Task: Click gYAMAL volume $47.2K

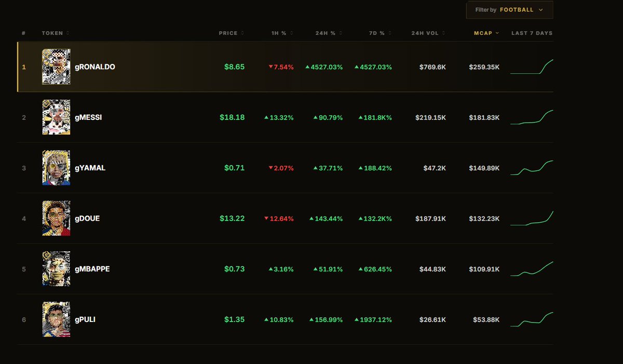Action: [435, 168]
